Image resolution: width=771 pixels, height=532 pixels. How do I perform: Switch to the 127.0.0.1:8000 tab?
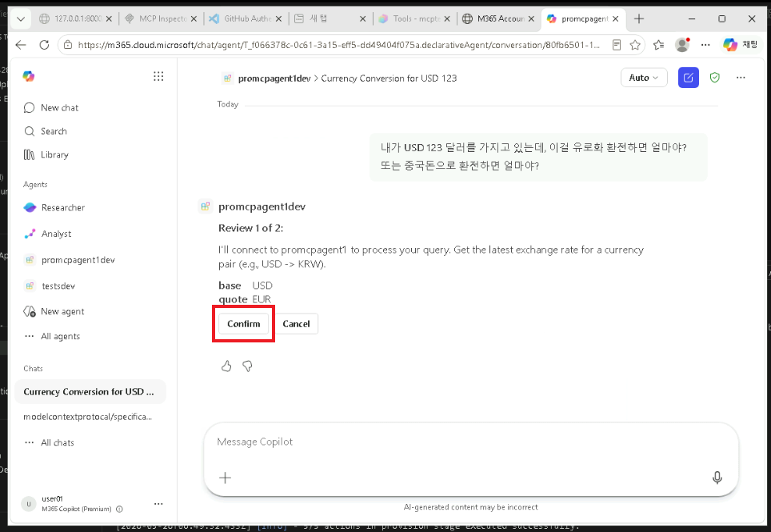click(x=74, y=18)
